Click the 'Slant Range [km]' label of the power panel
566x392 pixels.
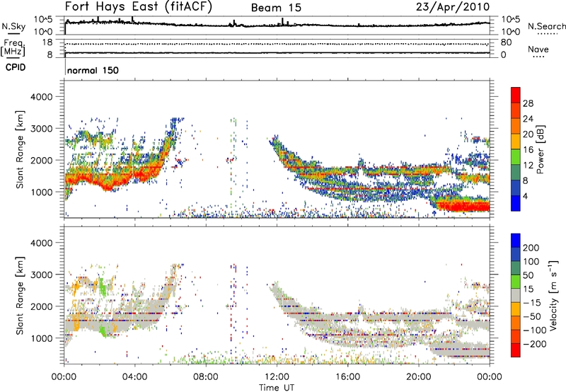point(20,149)
